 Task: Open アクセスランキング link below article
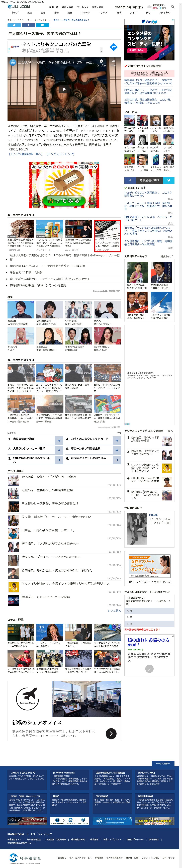60,154
